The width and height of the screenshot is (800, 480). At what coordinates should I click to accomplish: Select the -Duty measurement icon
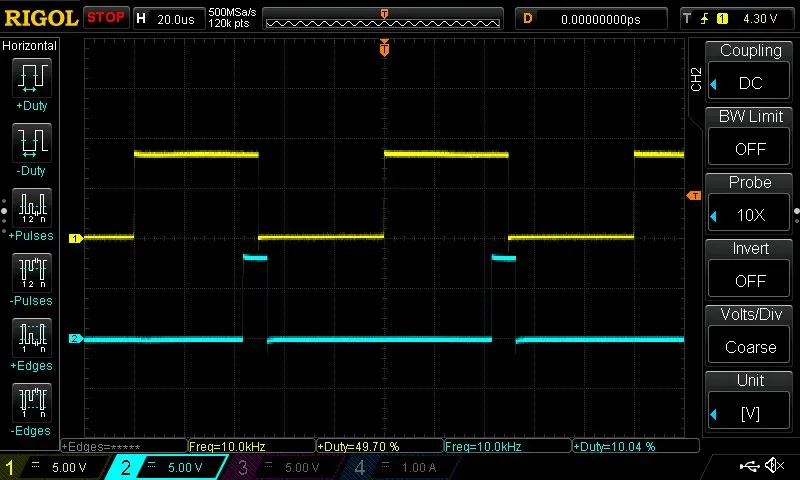coord(31,142)
